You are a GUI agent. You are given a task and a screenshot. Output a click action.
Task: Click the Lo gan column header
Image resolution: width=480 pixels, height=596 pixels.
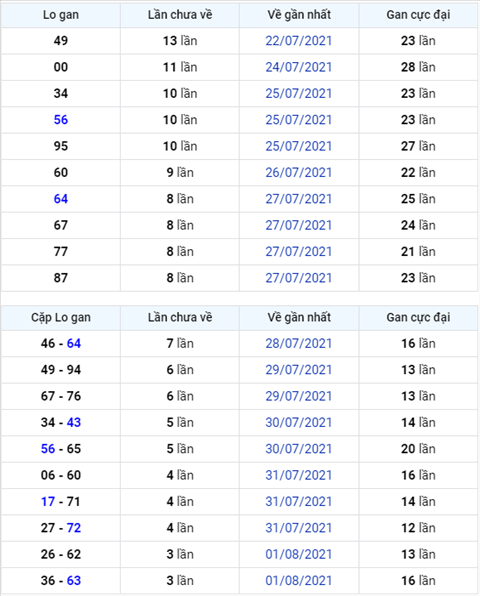pyautogui.click(x=61, y=15)
